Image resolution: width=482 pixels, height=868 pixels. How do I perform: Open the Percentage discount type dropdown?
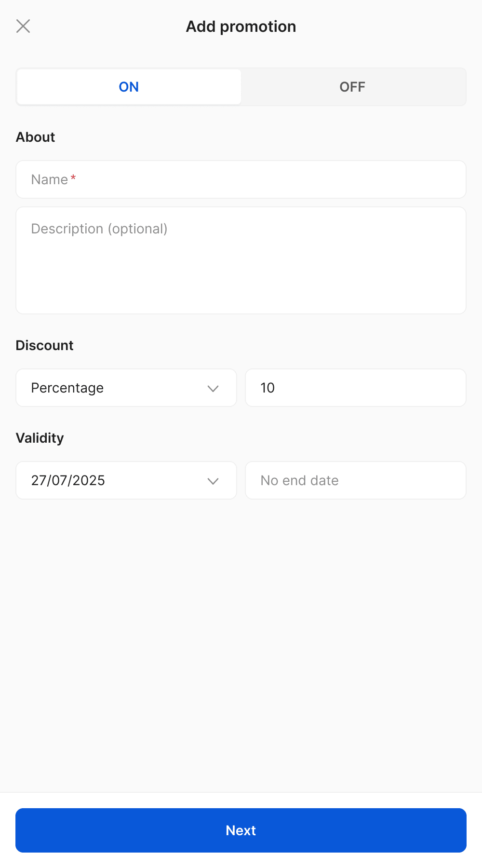[x=116, y=388]
